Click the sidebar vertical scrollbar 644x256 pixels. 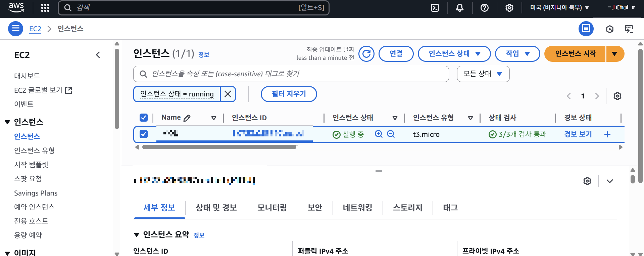(117, 89)
